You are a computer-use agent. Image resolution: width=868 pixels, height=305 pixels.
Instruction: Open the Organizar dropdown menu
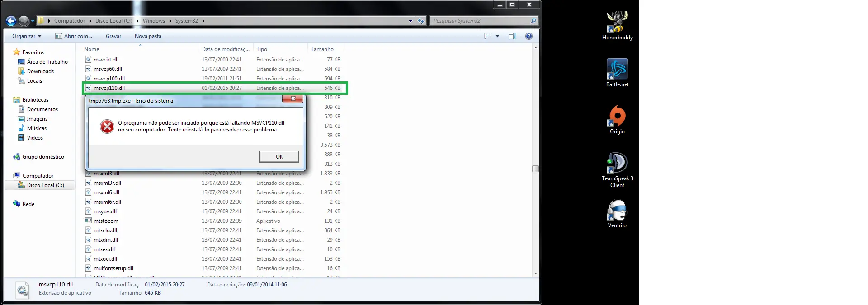pyautogui.click(x=27, y=36)
